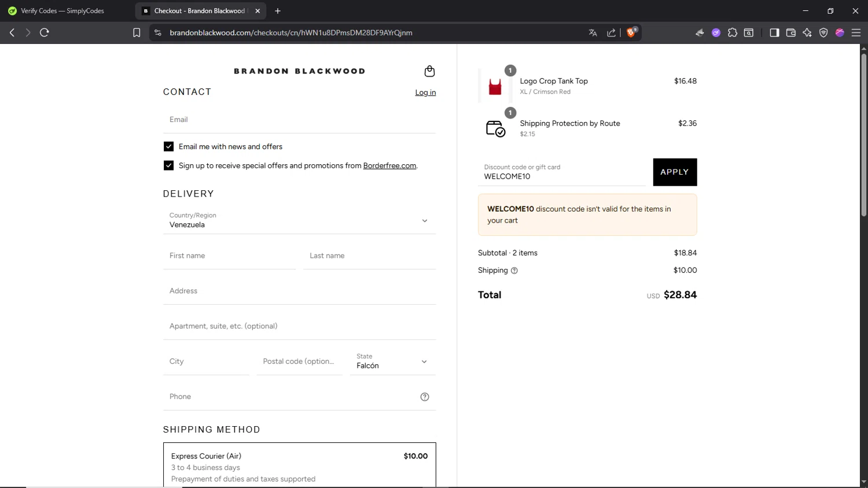Click the City input field
The width and height of the screenshot is (868, 488).
[x=206, y=361]
